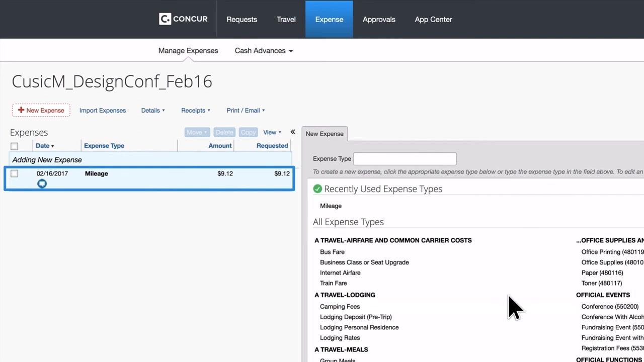Check the Mileage expense row checkbox
This screenshot has height=362, width=644.
[14, 173]
